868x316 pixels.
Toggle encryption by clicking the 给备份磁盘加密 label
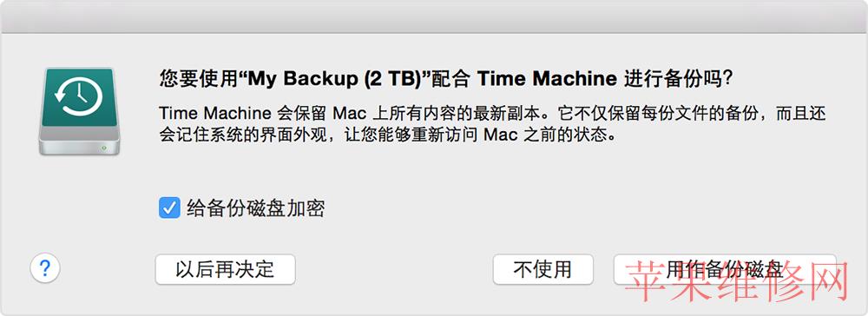pyautogui.click(x=255, y=208)
